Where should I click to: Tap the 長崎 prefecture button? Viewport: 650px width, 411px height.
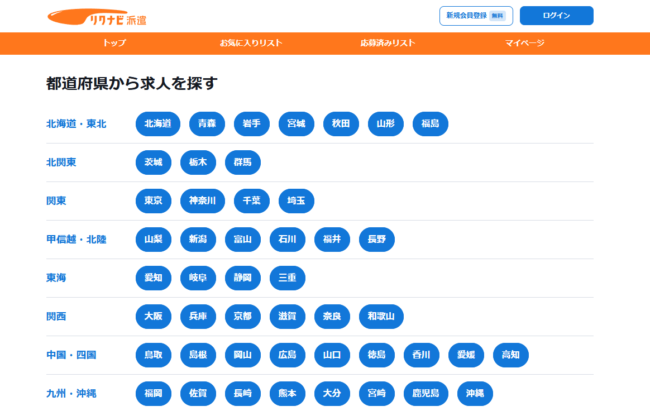click(243, 393)
